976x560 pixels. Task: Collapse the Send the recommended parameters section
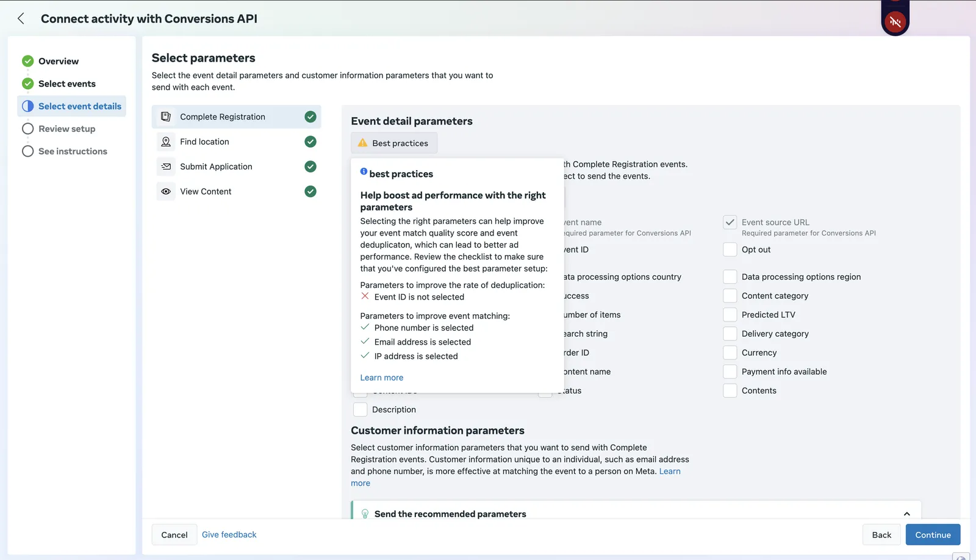pyautogui.click(x=906, y=514)
